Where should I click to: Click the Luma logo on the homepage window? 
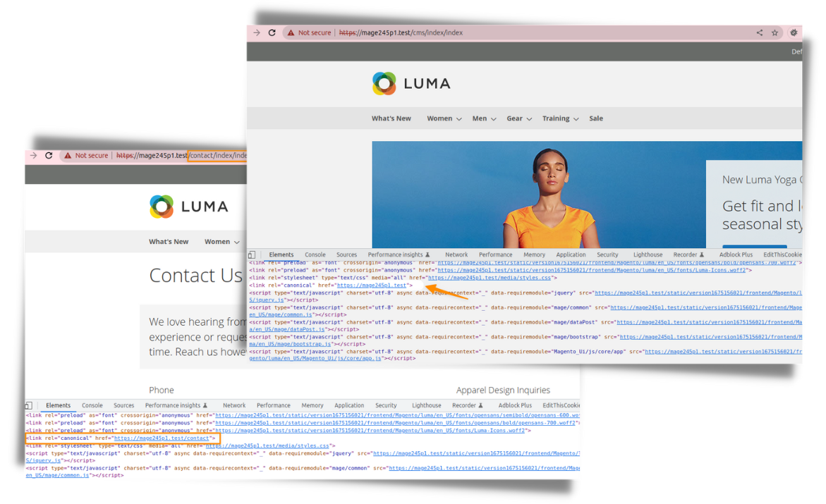pyautogui.click(x=411, y=83)
